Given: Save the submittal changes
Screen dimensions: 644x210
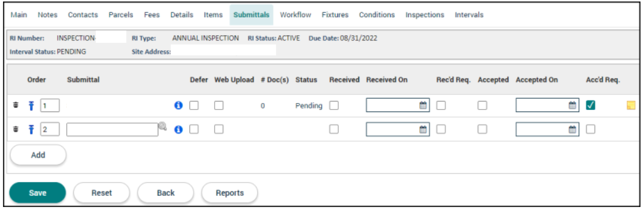Looking at the screenshot, I should pos(38,193).
